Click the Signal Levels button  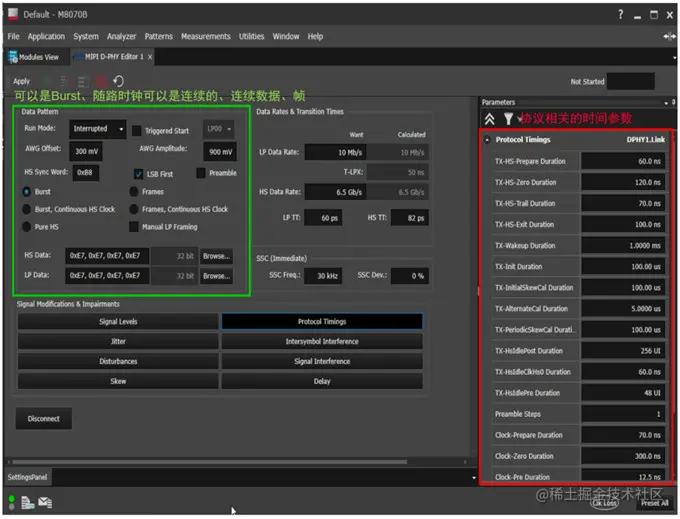118,321
